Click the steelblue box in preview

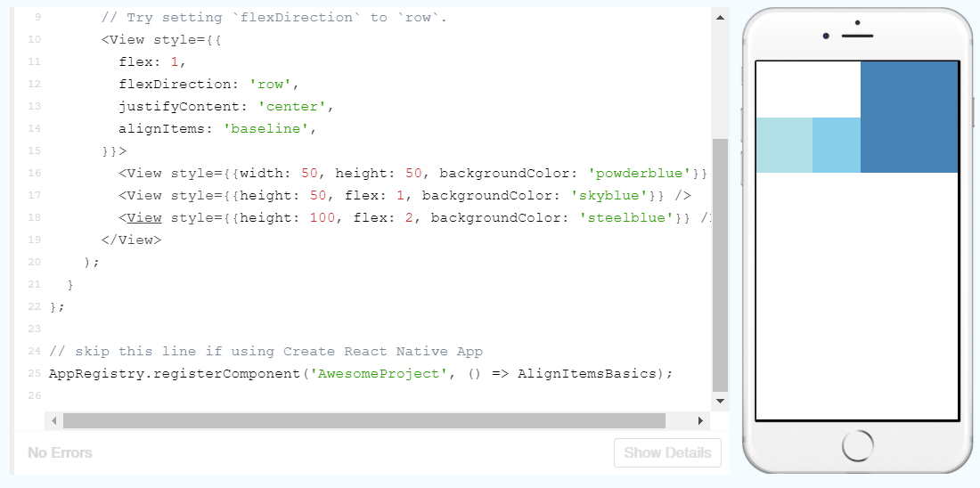click(909, 116)
